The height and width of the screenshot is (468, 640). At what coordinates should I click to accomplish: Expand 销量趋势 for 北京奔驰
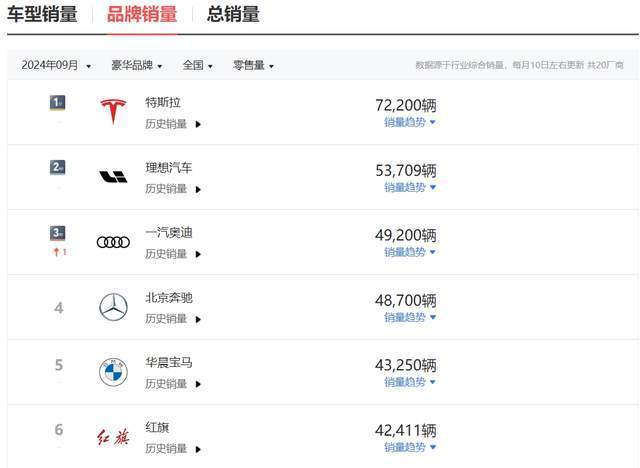[410, 317]
